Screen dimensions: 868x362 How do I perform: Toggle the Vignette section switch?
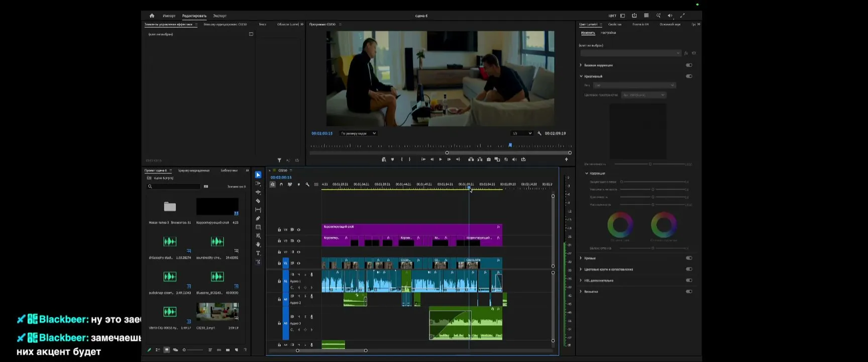(689, 292)
